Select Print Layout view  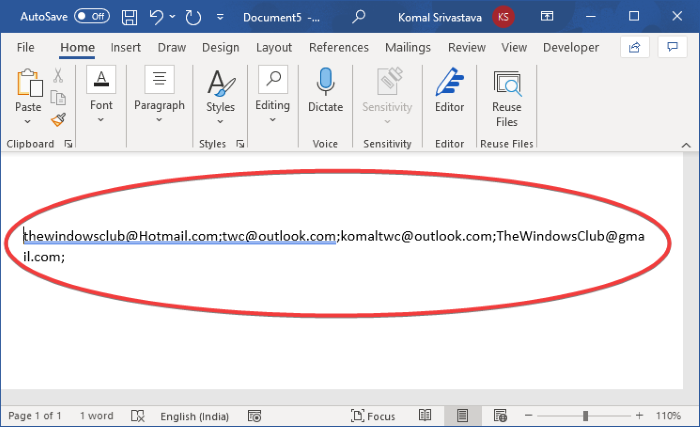coord(462,416)
